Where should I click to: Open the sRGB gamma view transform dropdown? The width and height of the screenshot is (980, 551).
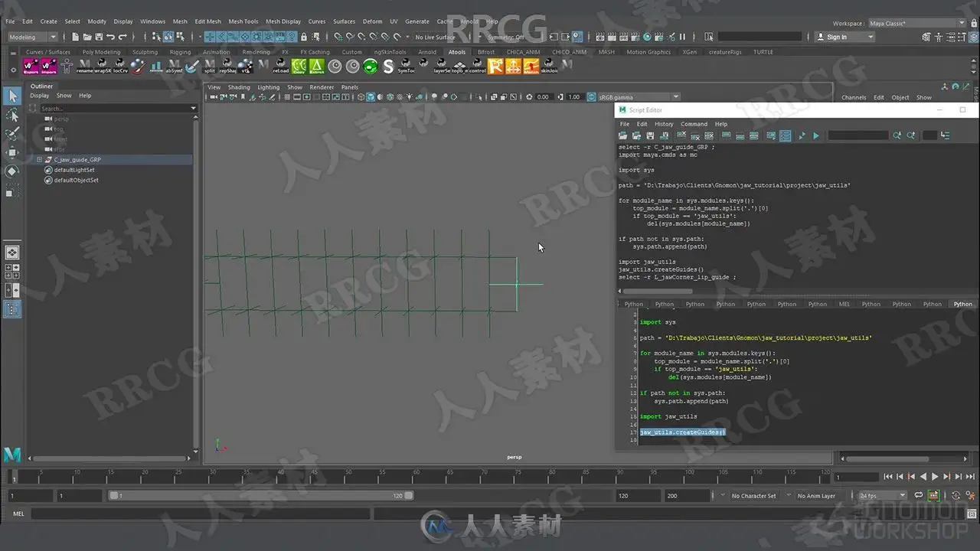point(634,97)
